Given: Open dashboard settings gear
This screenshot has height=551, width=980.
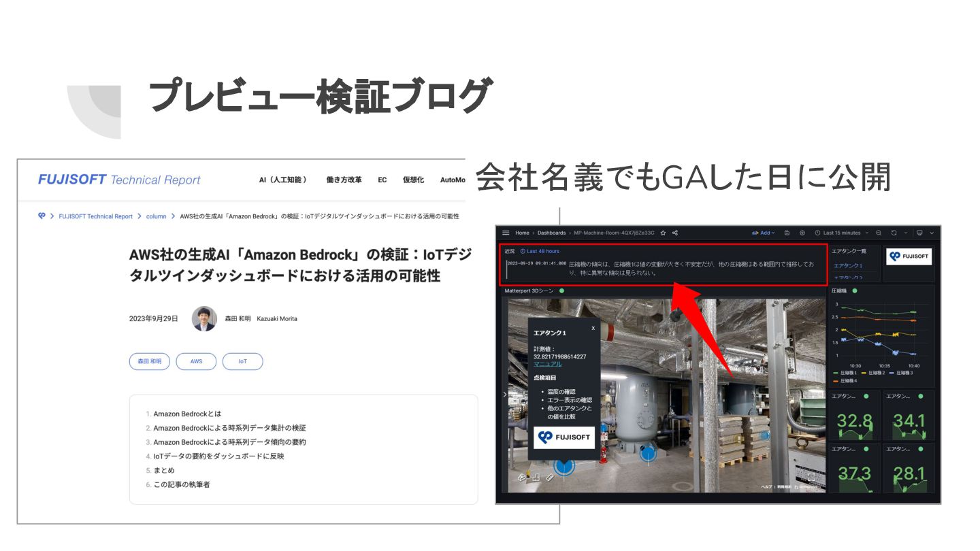Looking at the screenshot, I should (802, 233).
